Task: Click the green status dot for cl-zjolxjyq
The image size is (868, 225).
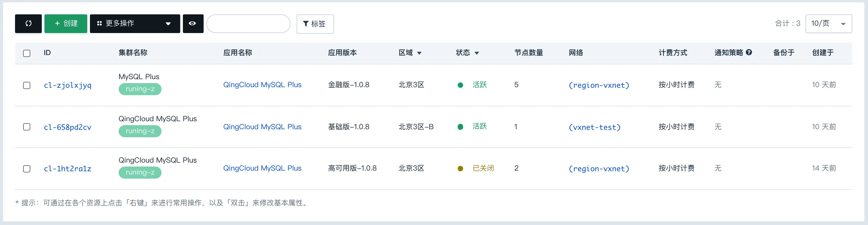Action: tap(460, 85)
